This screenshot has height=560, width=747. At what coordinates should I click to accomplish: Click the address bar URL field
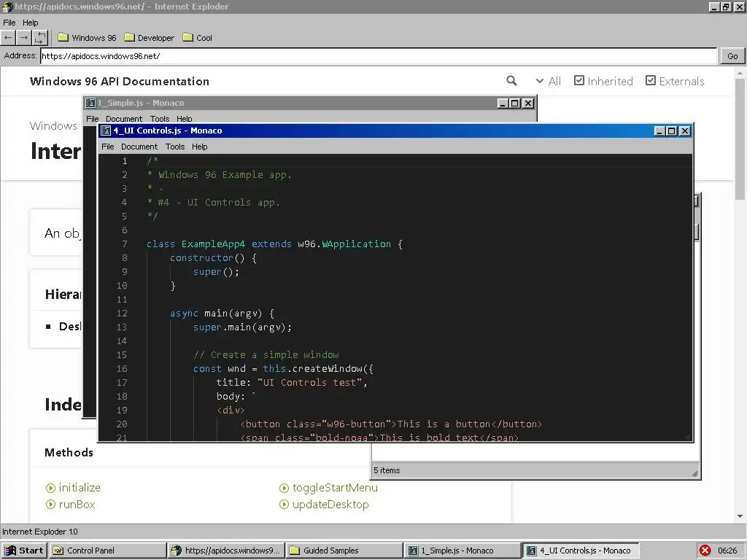[379, 55]
